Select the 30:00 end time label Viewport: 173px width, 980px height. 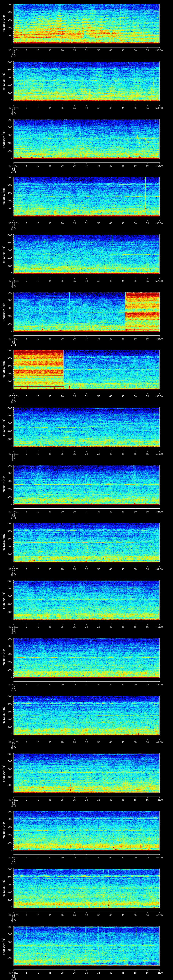(159, 50)
